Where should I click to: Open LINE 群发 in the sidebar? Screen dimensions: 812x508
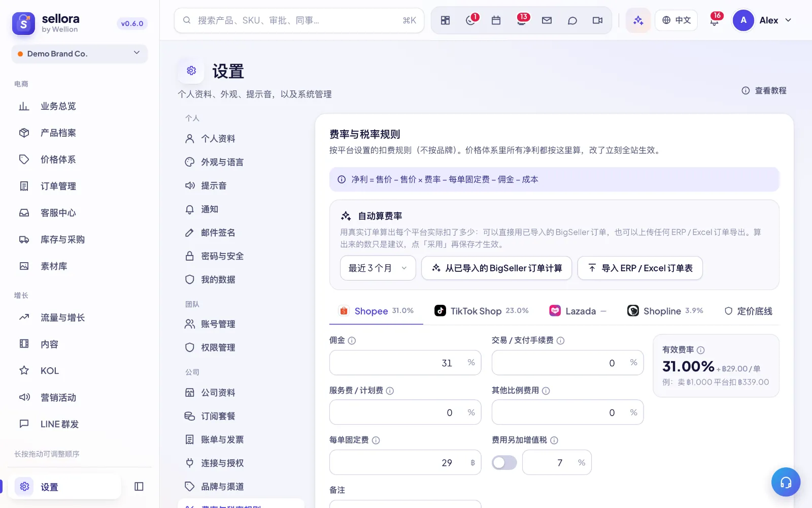(x=80, y=424)
